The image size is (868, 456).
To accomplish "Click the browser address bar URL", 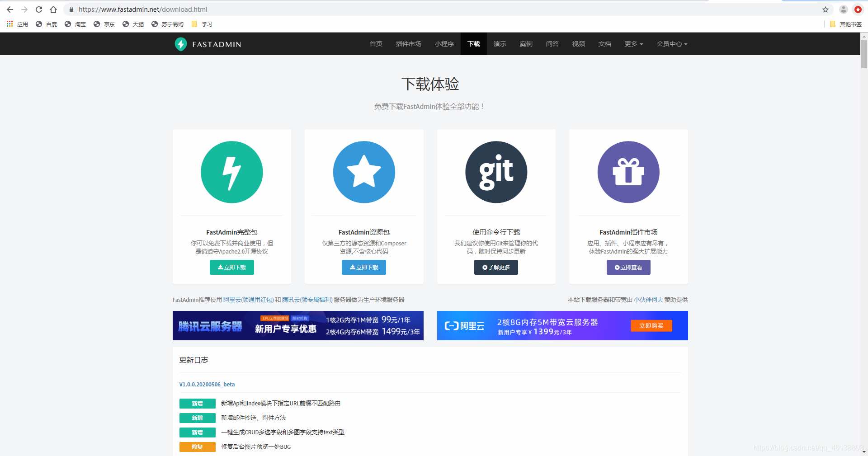I will [x=143, y=9].
